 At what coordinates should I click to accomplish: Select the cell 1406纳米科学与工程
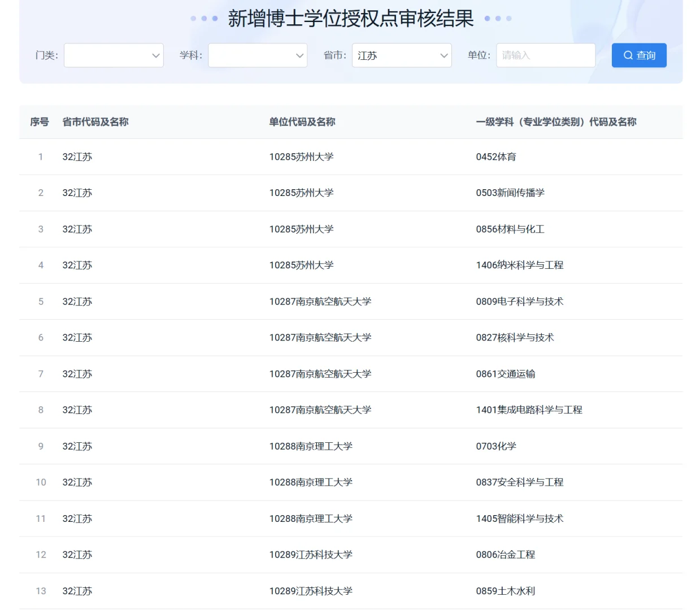click(x=520, y=265)
